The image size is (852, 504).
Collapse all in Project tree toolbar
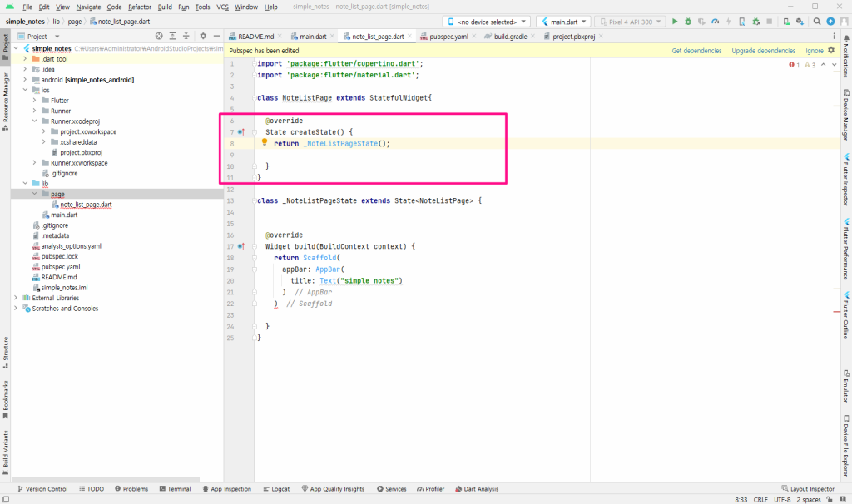186,36
